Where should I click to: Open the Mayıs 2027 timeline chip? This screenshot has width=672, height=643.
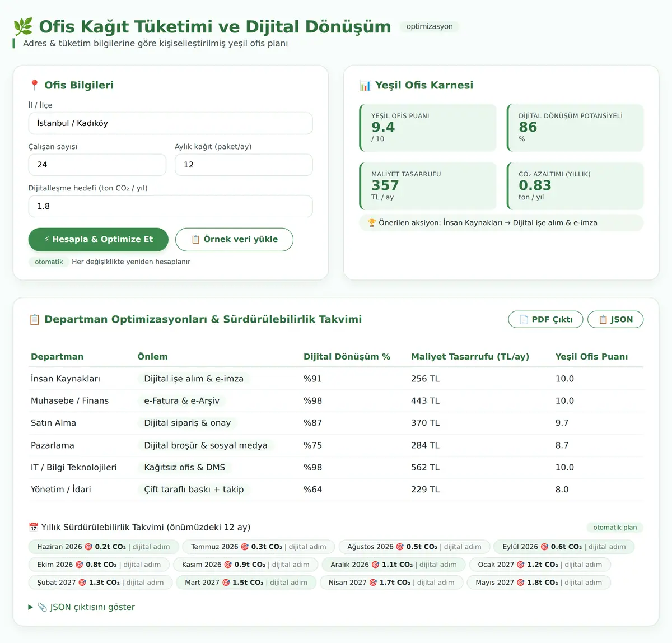(539, 583)
